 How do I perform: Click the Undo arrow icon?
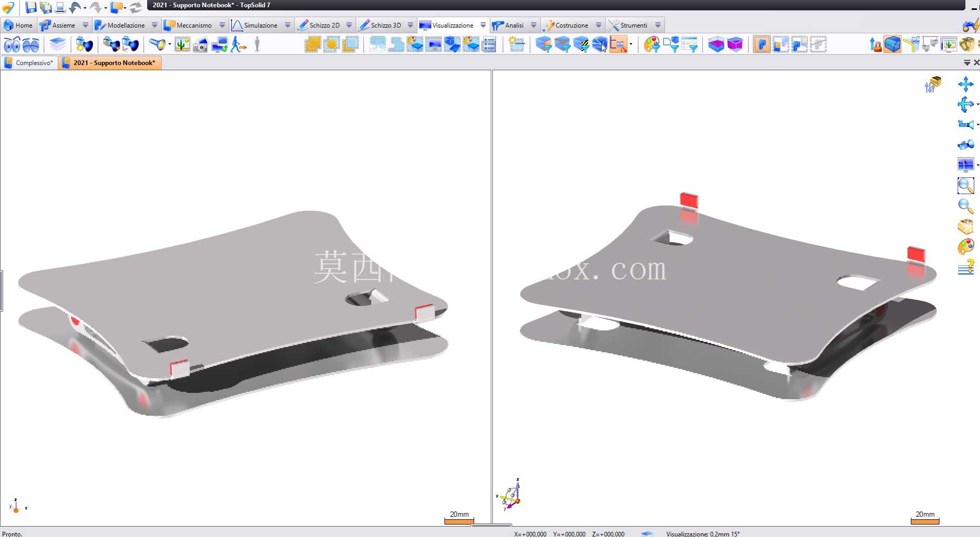(x=75, y=7)
